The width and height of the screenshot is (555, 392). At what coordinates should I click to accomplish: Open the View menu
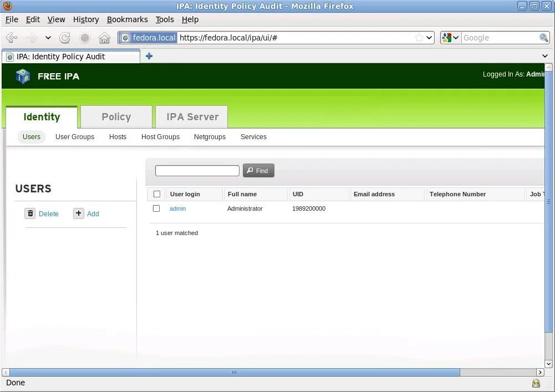point(57,19)
